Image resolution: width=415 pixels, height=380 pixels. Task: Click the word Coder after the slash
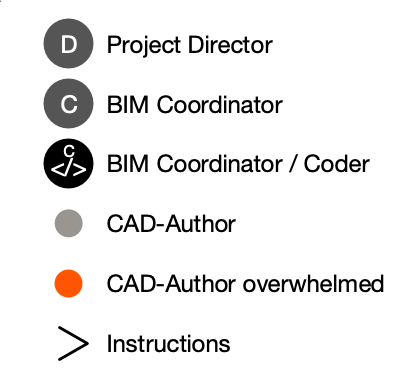tap(337, 164)
